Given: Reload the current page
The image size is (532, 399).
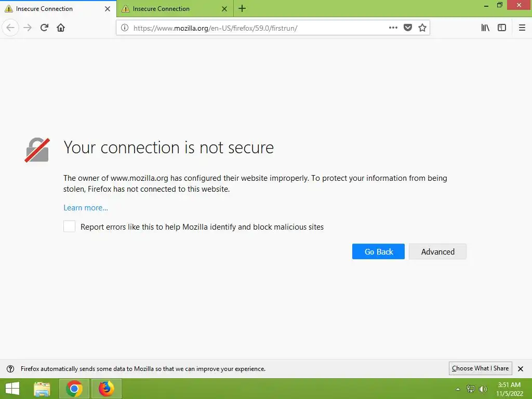Looking at the screenshot, I should pyautogui.click(x=44, y=28).
